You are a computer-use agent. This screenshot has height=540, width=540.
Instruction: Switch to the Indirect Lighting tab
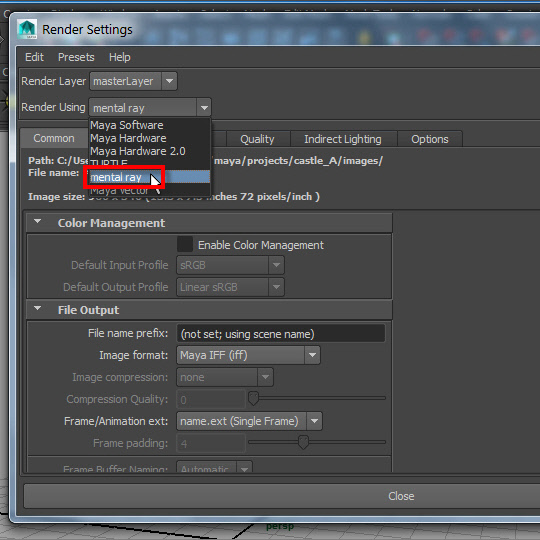(x=343, y=139)
